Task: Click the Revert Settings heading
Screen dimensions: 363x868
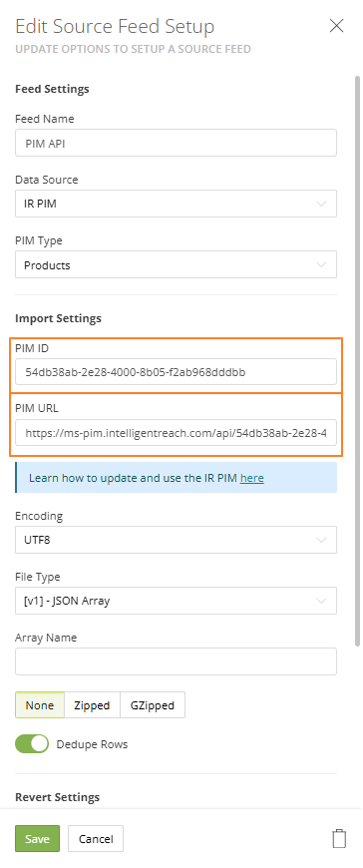Action: (58, 797)
